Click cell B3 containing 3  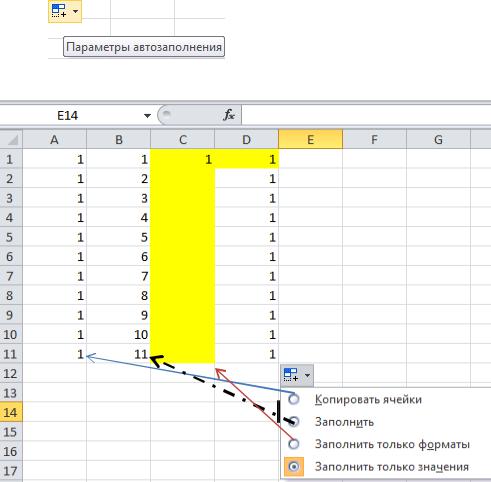pos(118,198)
